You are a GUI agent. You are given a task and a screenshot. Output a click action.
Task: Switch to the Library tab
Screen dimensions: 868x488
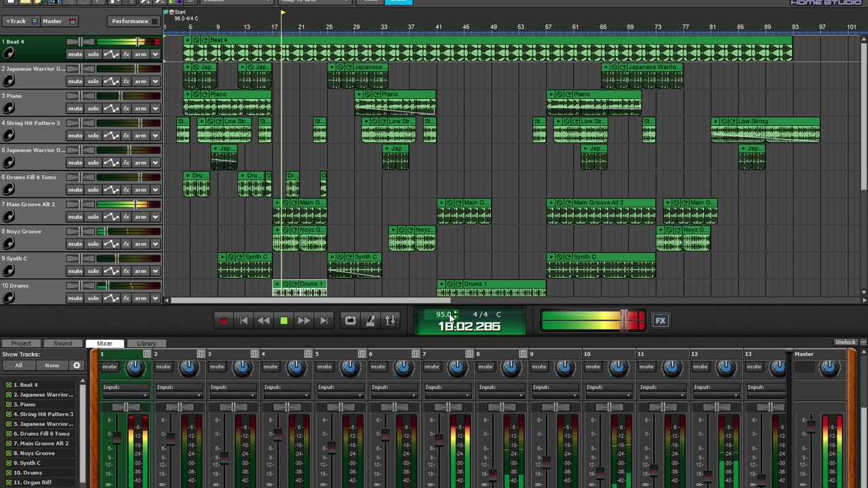pyautogui.click(x=146, y=344)
